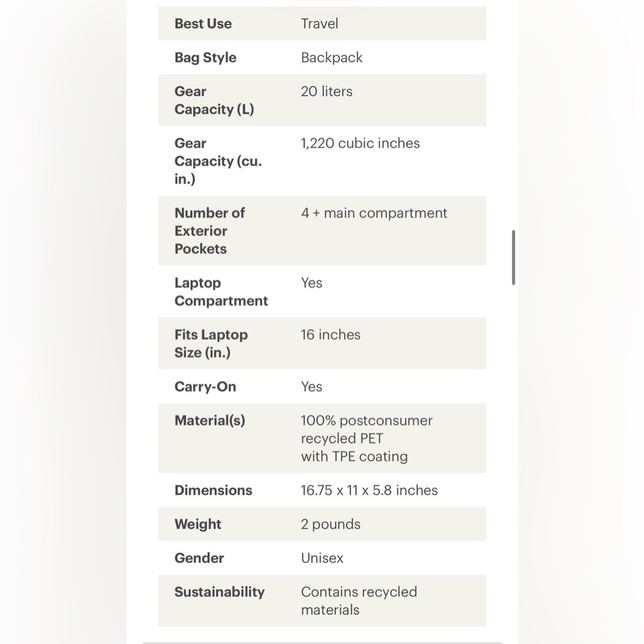Click the 2 pounds weight value
Image resolution: width=644 pixels, height=644 pixels.
(x=330, y=524)
